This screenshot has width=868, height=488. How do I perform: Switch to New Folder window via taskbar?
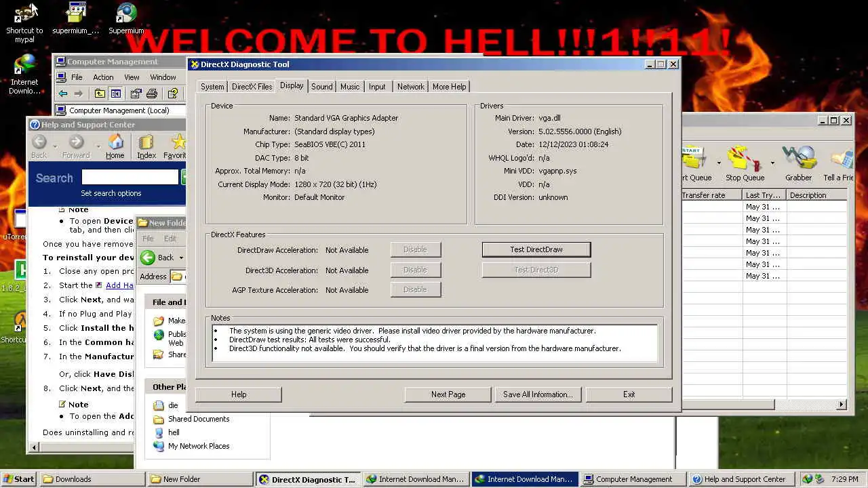tap(201, 479)
